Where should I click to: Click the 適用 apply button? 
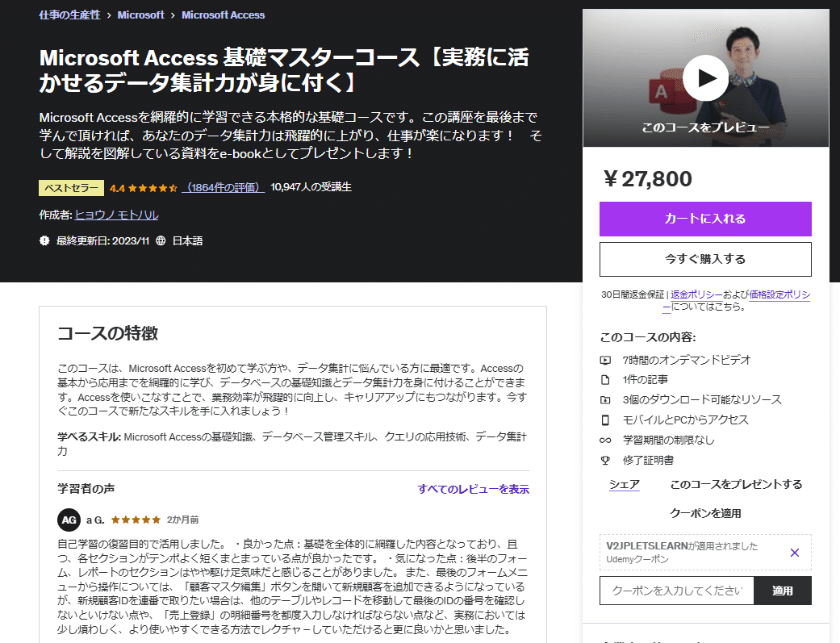[783, 591]
